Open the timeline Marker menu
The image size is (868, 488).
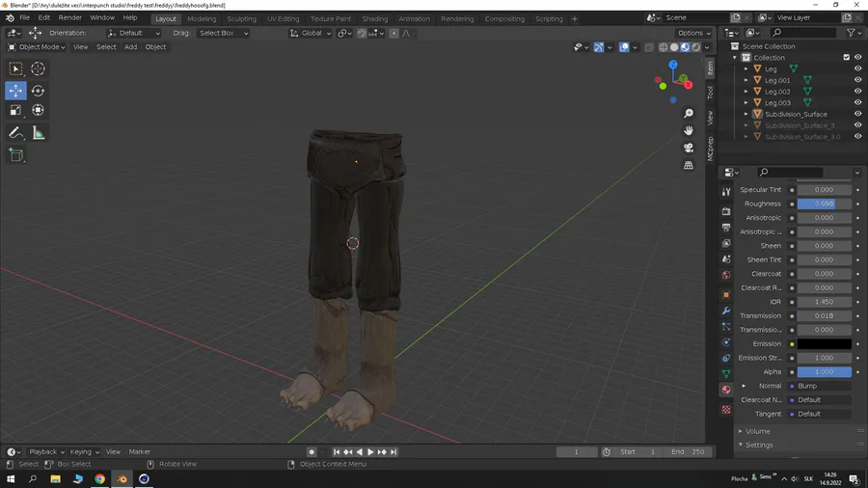[140, 452]
